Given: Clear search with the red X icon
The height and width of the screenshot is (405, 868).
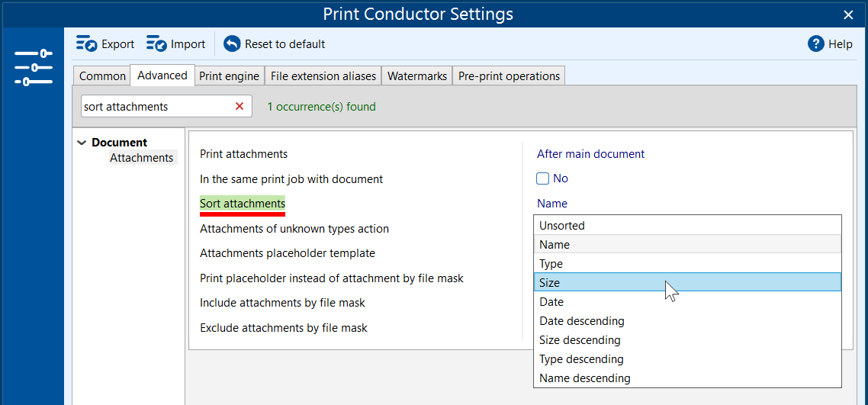Looking at the screenshot, I should click(x=240, y=107).
